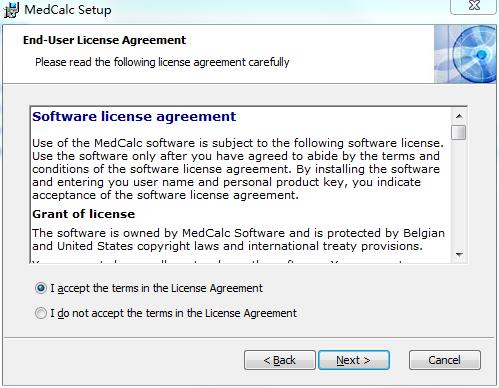Click the 'End-User License Agreement' header title
This screenshot has width=499, height=388.
104,40
